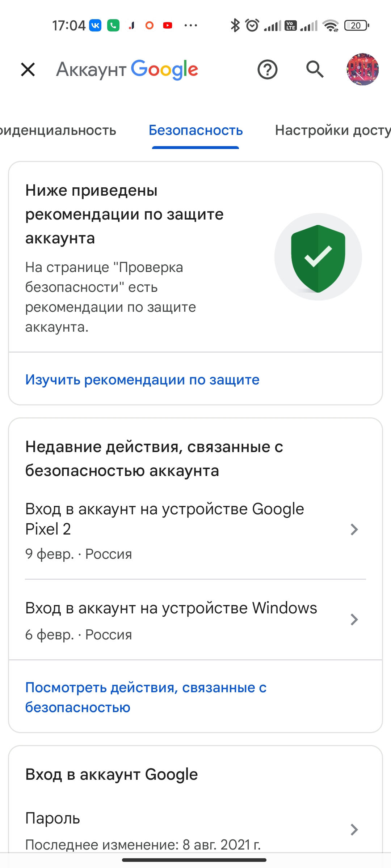Open the profile avatar picture
This screenshot has width=391, height=868.
coord(362,69)
